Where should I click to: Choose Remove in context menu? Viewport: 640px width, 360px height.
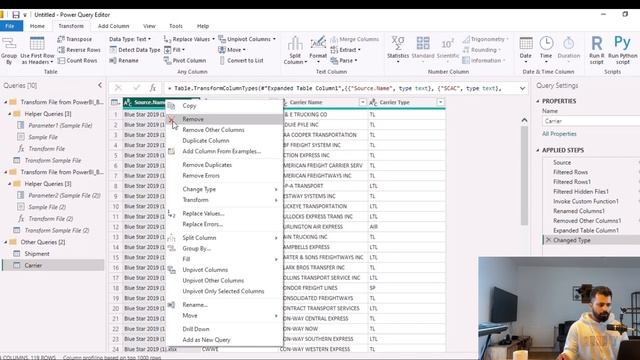pyautogui.click(x=224, y=119)
